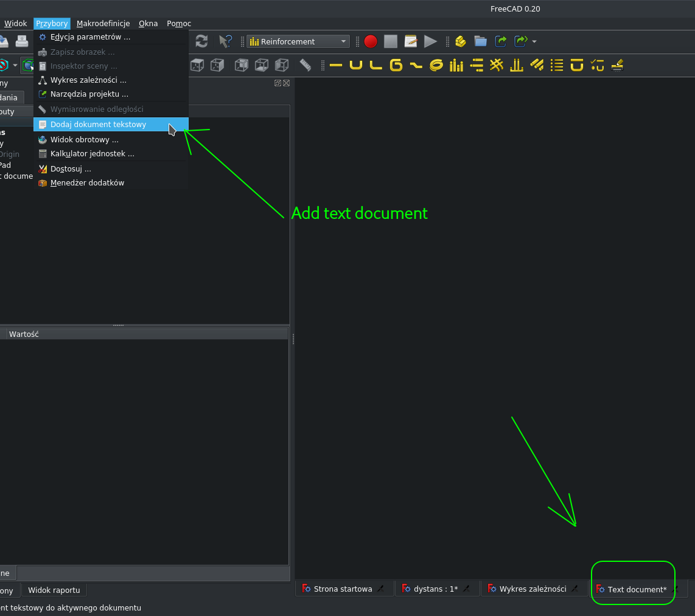Image resolution: width=695 pixels, height=616 pixels.
Task: Refresh the active document
Action: tap(201, 41)
